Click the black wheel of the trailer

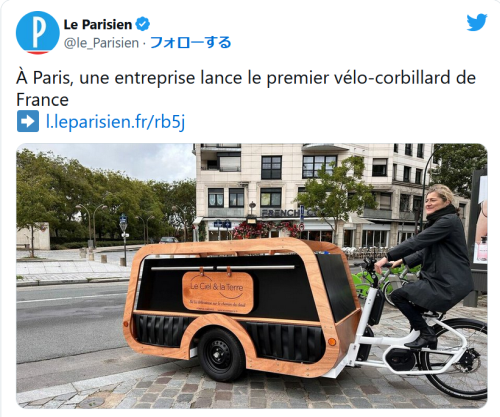(x=221, y=354)
